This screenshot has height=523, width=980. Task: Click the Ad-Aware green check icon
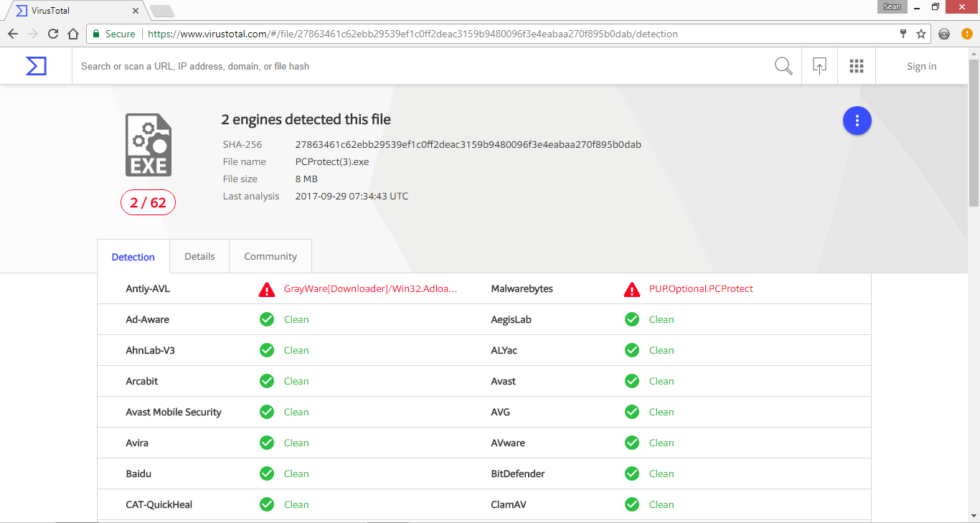[x=267, y=320]
